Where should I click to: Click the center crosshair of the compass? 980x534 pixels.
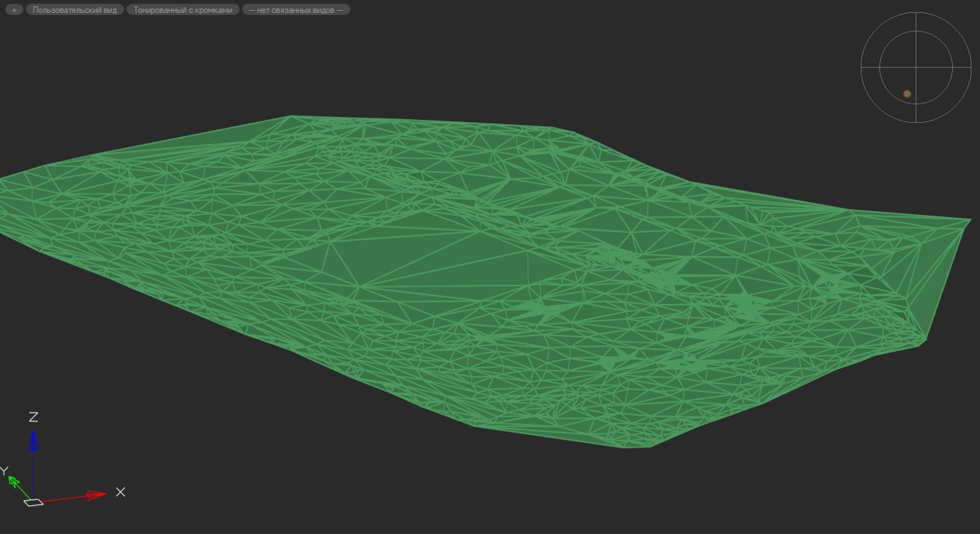(916, 67)
